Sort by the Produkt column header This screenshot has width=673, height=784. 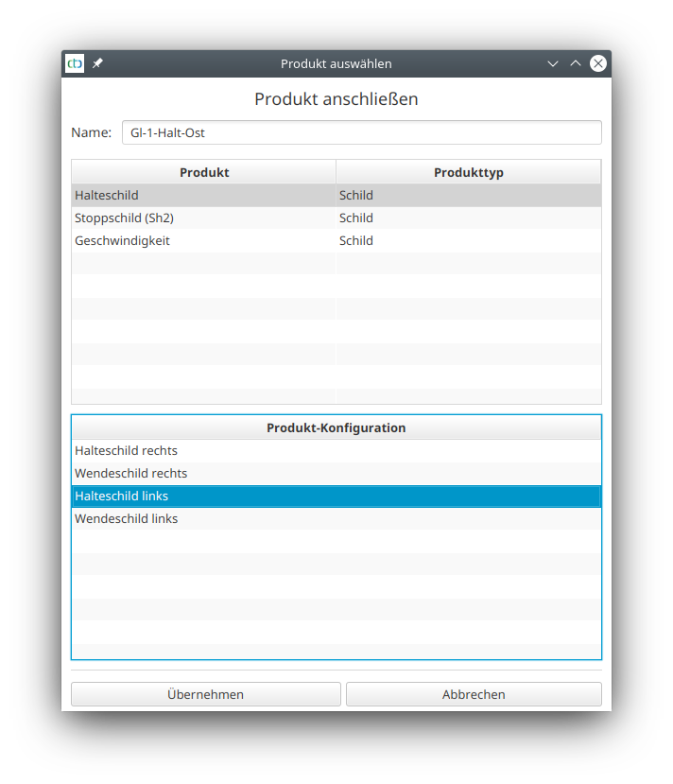[x=204, y=172]
